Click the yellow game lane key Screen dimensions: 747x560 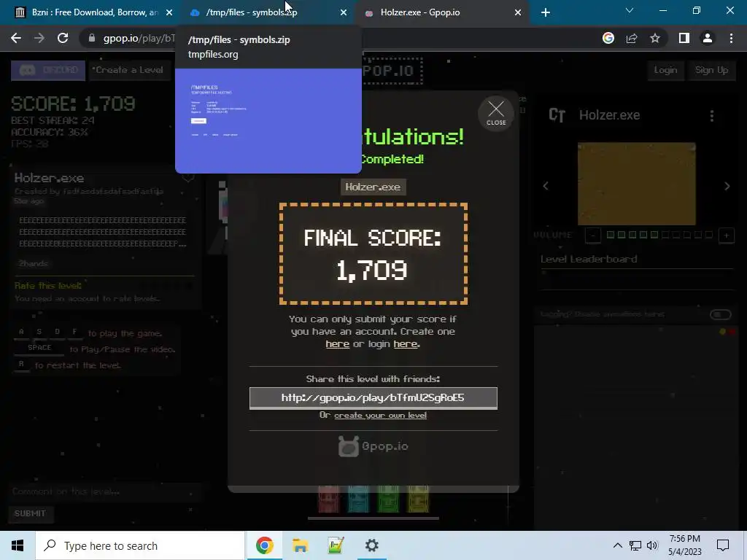tap(418, 499)
